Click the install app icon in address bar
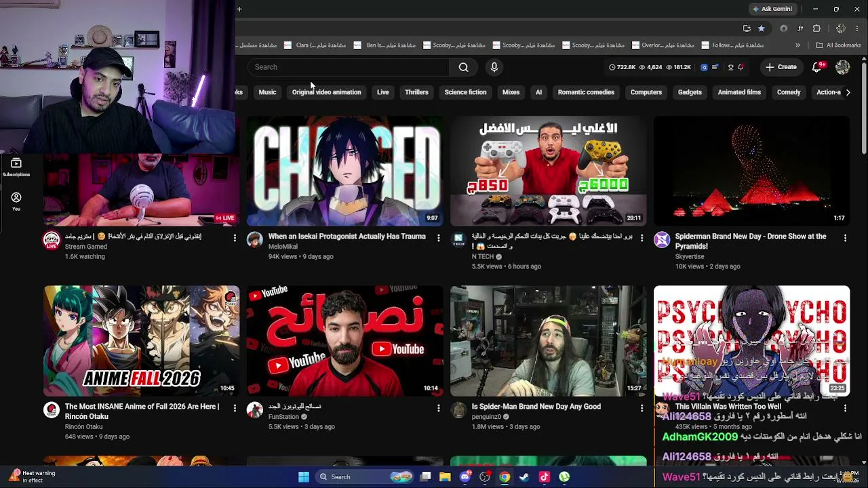The height and width of the screenshot is (488, 868). click(747, 28)
